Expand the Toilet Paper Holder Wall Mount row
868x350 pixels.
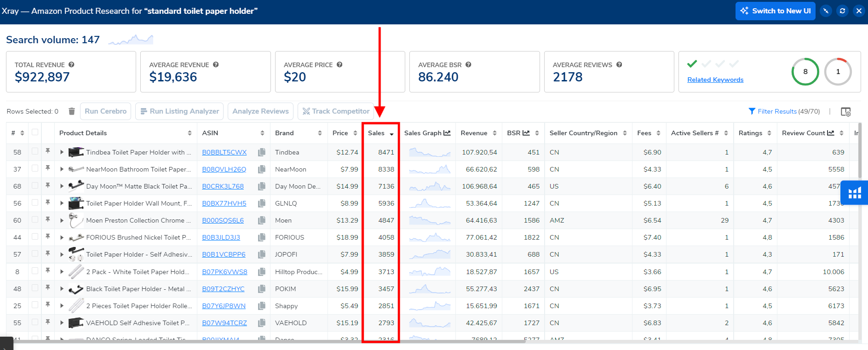[62, 203]
